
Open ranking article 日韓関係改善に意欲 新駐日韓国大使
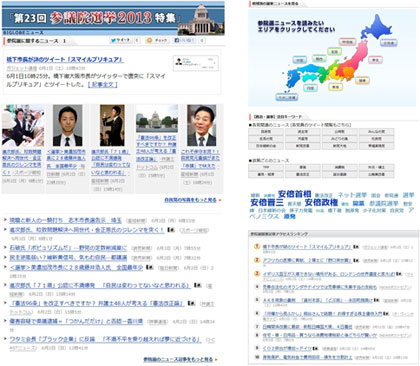click(307, 327)
